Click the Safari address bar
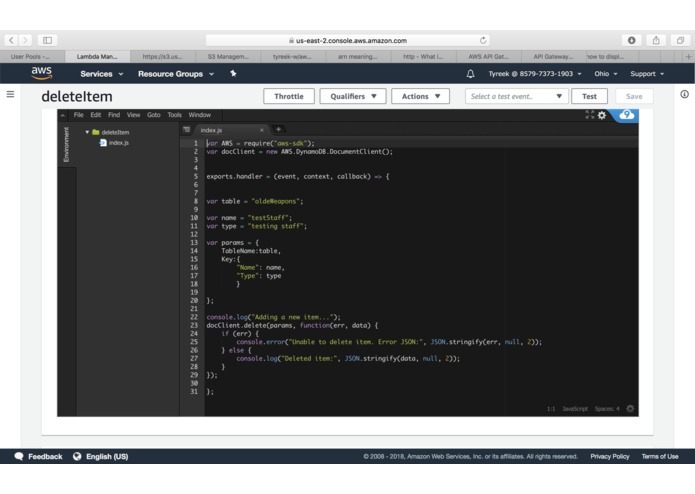 tap(347, 40)
